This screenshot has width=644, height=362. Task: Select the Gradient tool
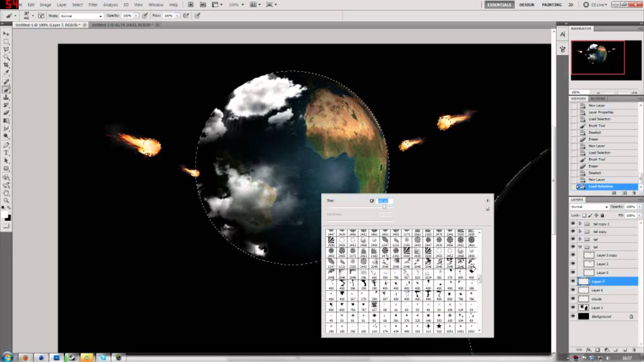(7, 121)
